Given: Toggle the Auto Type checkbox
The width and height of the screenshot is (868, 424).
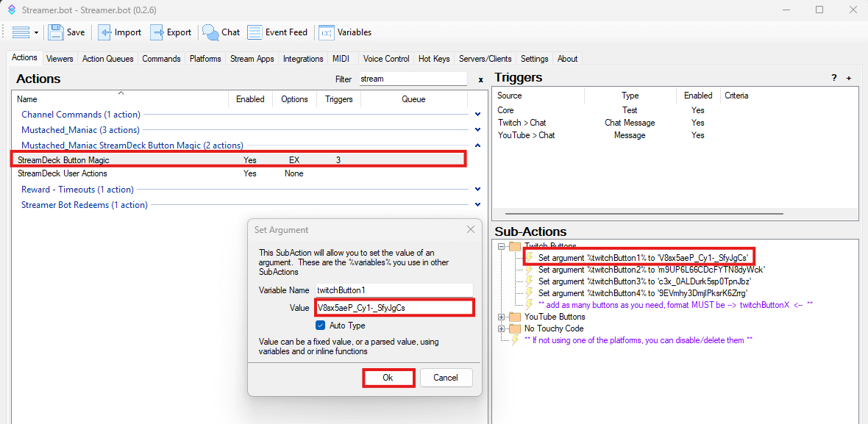Looking at the screenshot, I should (x=320, y=326).
